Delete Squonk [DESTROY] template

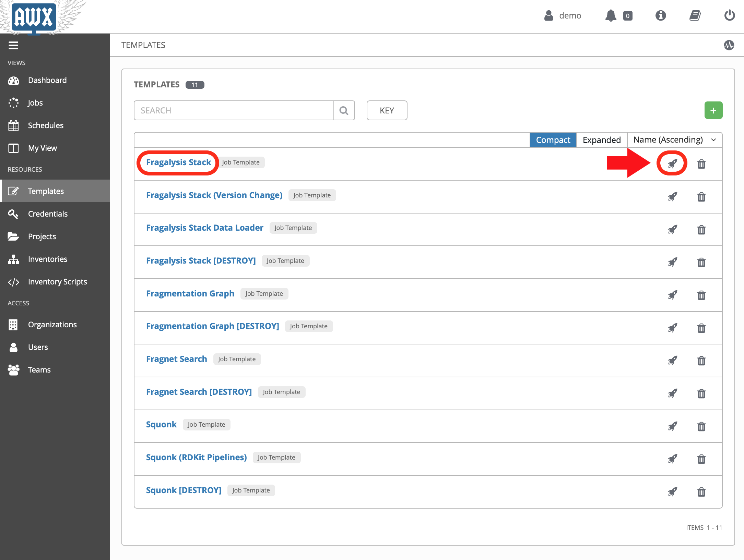701,492
